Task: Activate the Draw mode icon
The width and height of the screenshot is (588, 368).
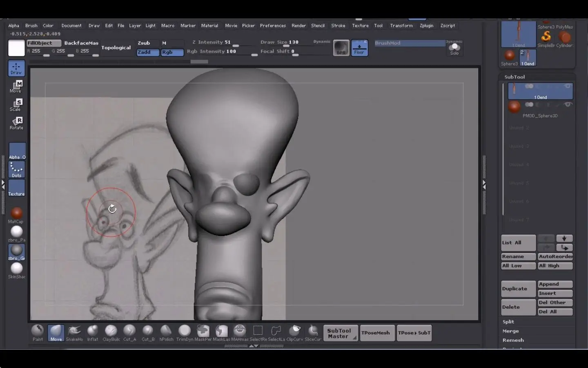Action: pos(16,68)
